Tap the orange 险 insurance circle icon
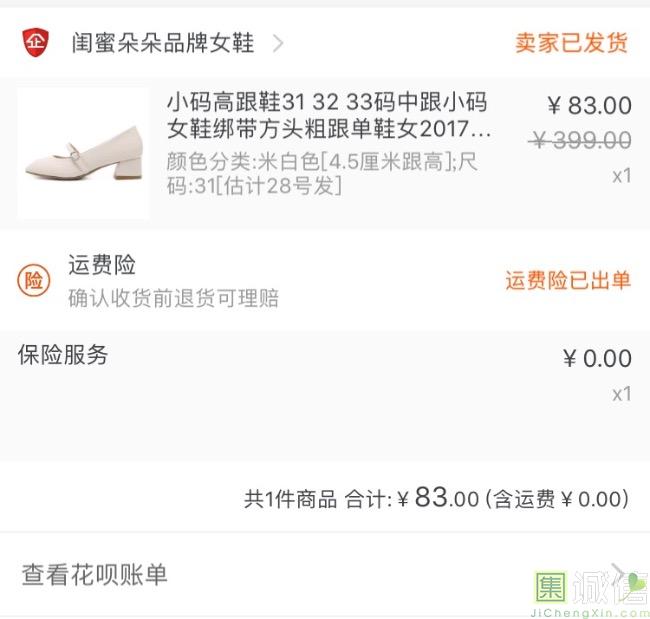The width and height of the screenshot is (650, 619). point(34,282)
